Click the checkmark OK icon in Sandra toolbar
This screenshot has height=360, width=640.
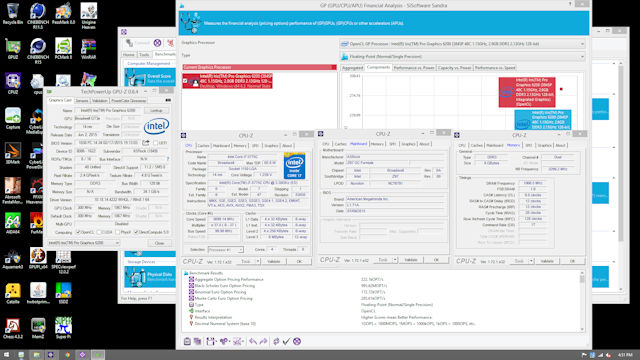pos(287,341)
